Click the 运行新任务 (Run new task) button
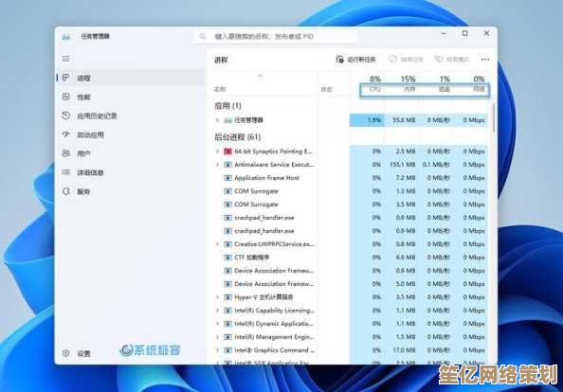 coord(355,60)
